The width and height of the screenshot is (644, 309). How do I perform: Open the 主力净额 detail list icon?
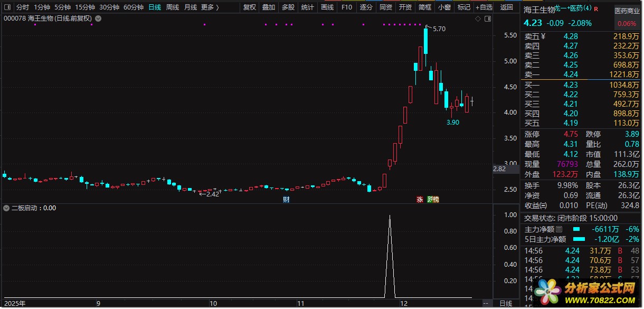(559, 229)
